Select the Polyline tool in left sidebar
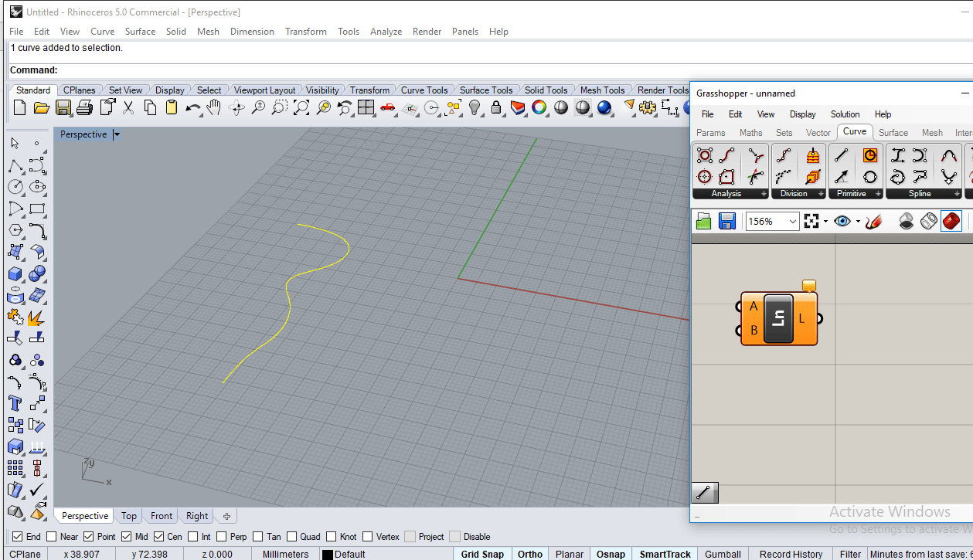Screen dimensions: 973x560 (15, 165)
